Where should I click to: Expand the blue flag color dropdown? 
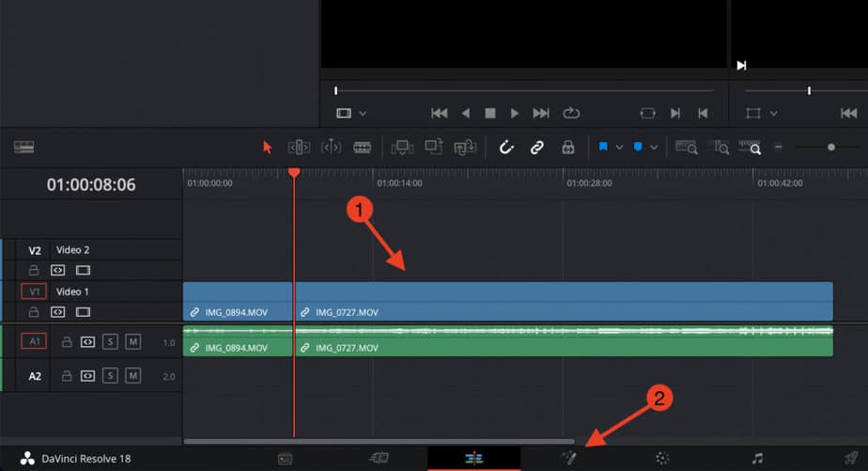[x=619, y=148]
